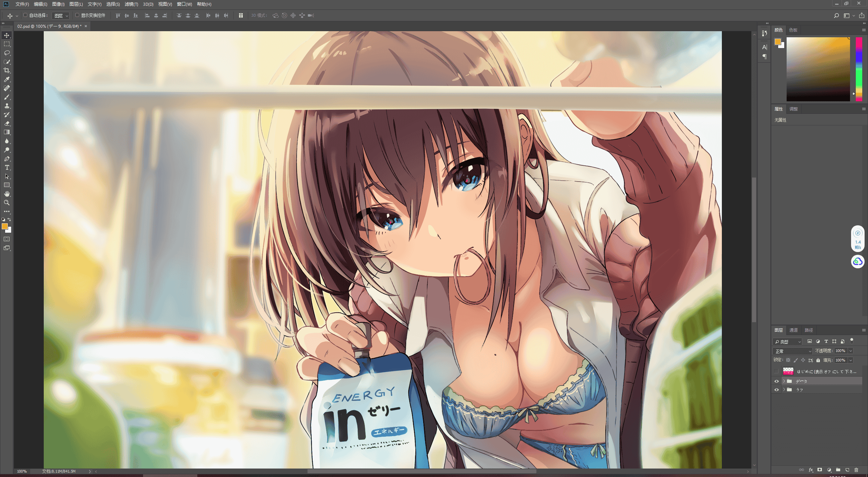This screenshot has width=868, height=477.
Task: Select the Rectangular Marquee tool
Action: [x=7, y=44]
